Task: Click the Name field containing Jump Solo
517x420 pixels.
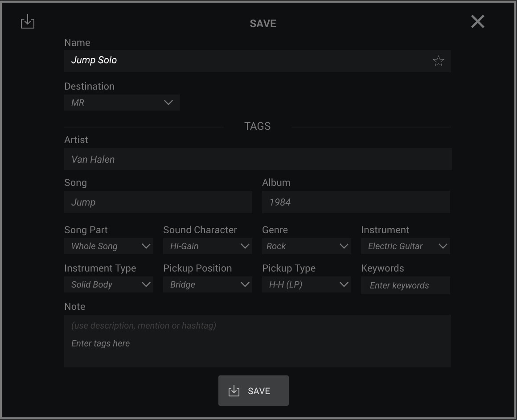Action: [x=258, y=61]
